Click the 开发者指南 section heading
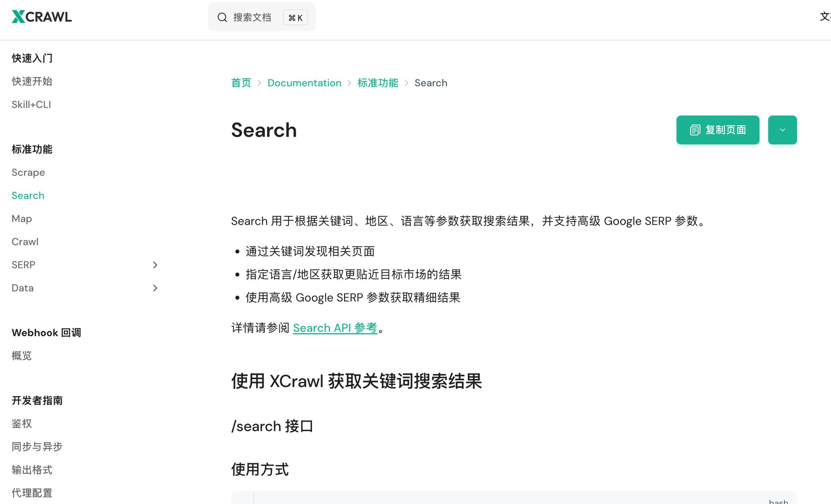Image resolution: width=831 pixels, height=504 pixels. click(37, 401)
